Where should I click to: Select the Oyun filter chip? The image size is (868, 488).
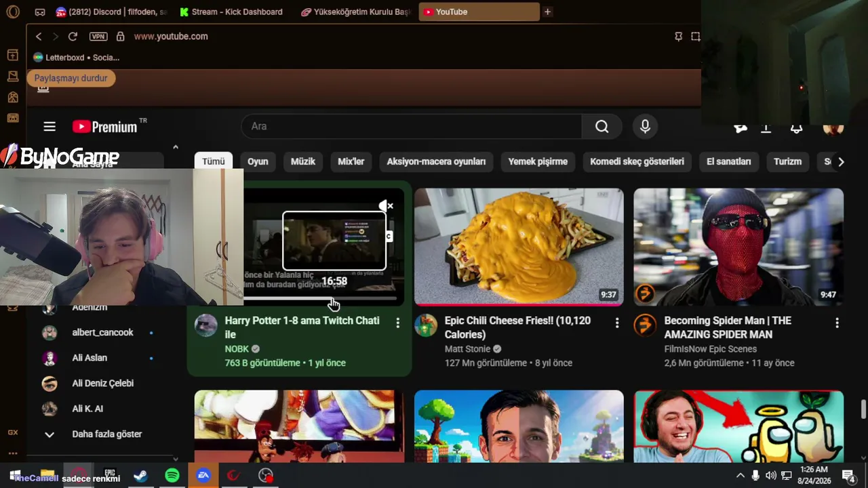[x=258, y=162]
